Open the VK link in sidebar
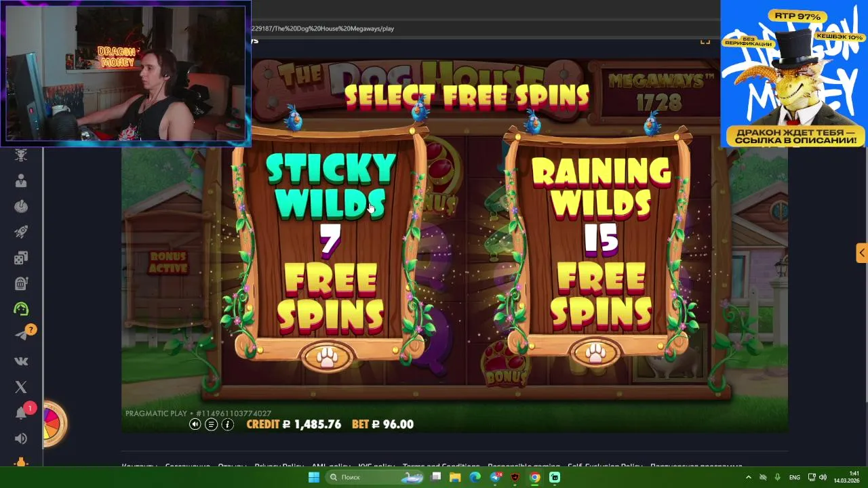Screen dimensions: 868x488 point(21,361)
